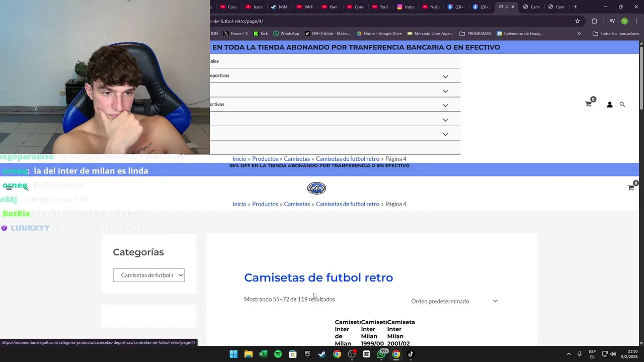Open a new browser tab with plus

pos(575,7)
